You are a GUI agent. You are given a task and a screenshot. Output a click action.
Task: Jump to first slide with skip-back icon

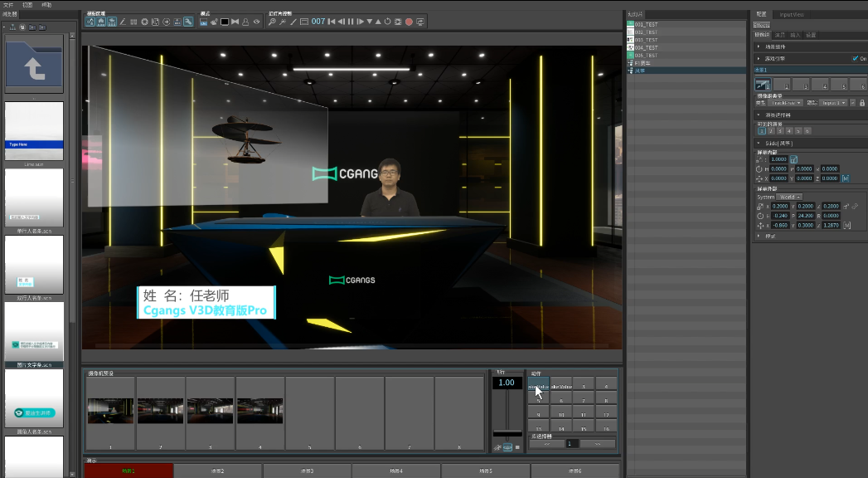pos(331,22)
